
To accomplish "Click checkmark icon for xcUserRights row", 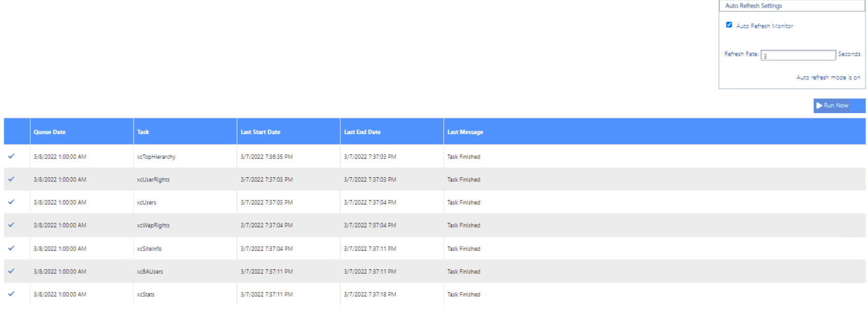I will pyautogui.click(x=11, y=179).
